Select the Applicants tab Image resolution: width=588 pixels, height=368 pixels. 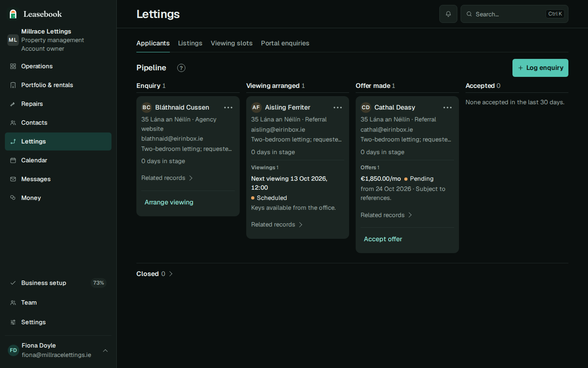point(153,43)
